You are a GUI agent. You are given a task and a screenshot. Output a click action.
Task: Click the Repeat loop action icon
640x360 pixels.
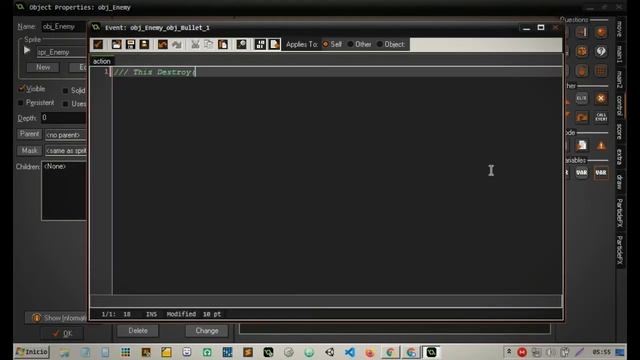click(x=582, y=118)
